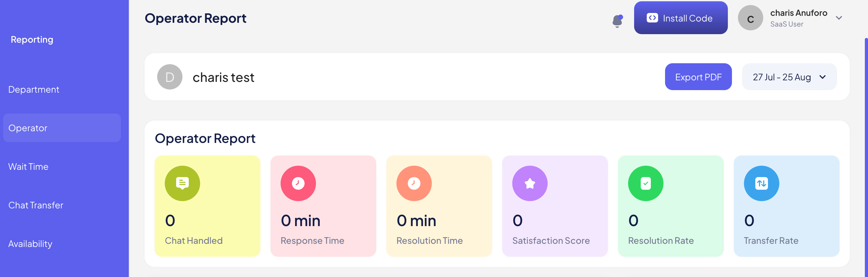Click the Chat Handled speech bubble icon
The width and height of the screenshot is (868, 277).
coord(182,183)
